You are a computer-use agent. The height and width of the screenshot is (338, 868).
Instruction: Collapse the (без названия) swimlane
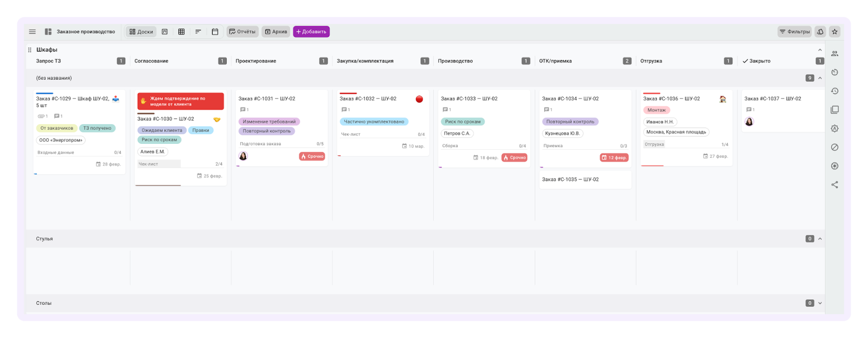coord(820,78)
